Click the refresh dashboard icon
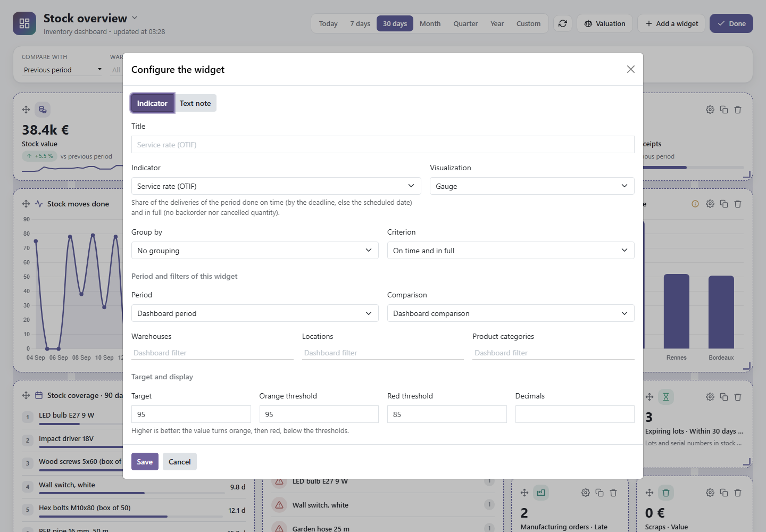This screenshot has height=532, width=766. click(563, 23)
